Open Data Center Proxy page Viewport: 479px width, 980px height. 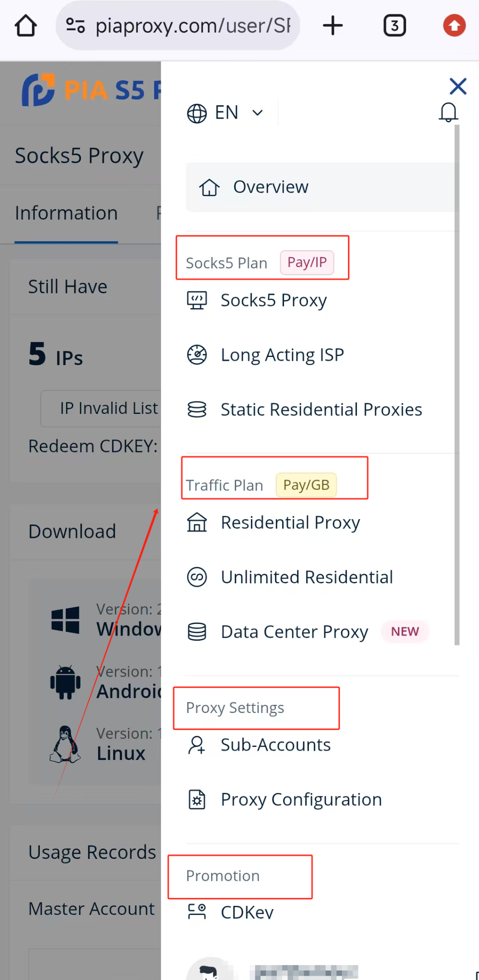[294, 632]
